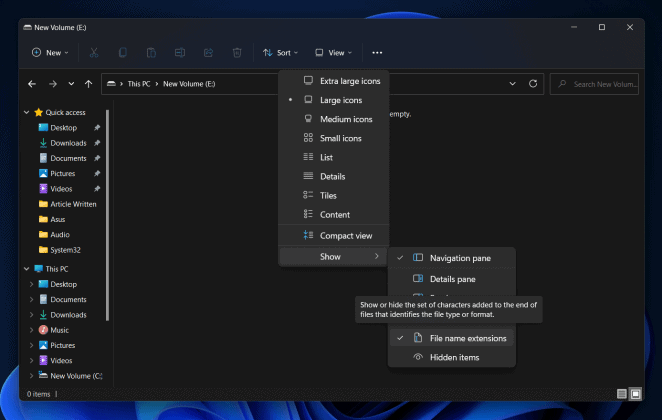This screenshot has height=420, width=662.
Task: Click the Cut scissors icon in toolbar
Action: pos(94,53)
